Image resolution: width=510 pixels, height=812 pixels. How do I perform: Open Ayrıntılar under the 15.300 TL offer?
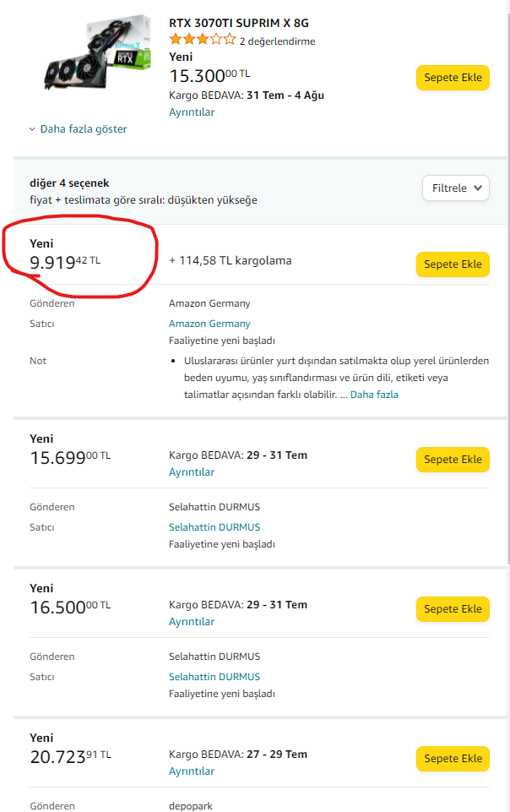[192, 112]
